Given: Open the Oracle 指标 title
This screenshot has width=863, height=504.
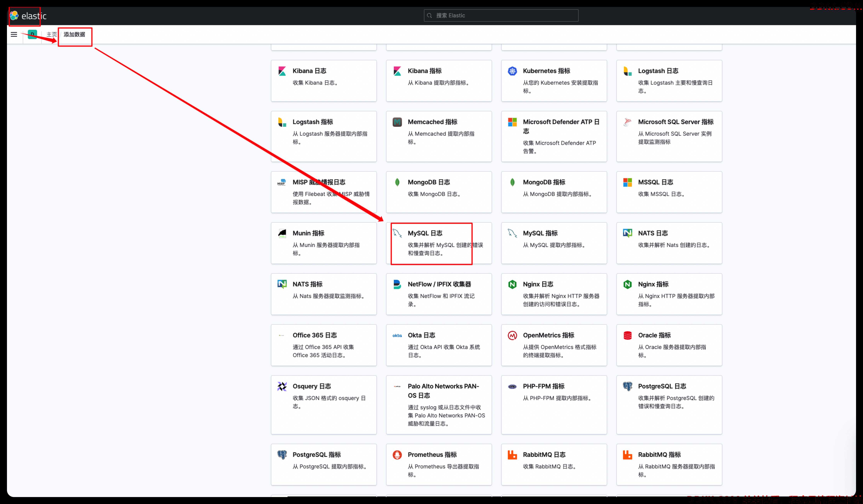Looking at the screenshot, I should point(654,335).
